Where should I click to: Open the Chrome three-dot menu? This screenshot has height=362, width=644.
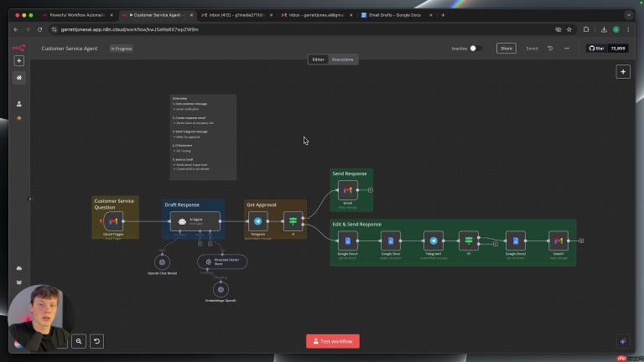(628, 29)
